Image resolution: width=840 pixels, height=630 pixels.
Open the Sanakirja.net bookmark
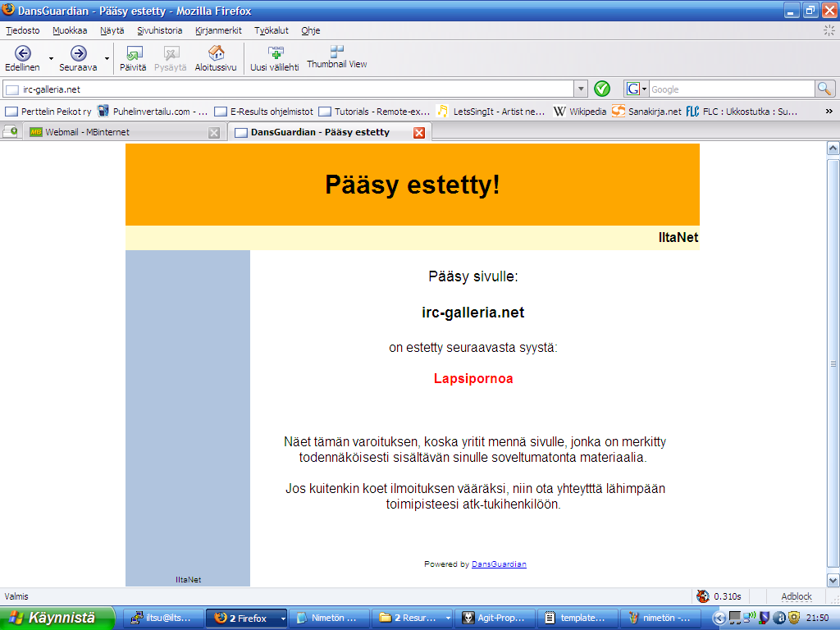pos(646,112)
